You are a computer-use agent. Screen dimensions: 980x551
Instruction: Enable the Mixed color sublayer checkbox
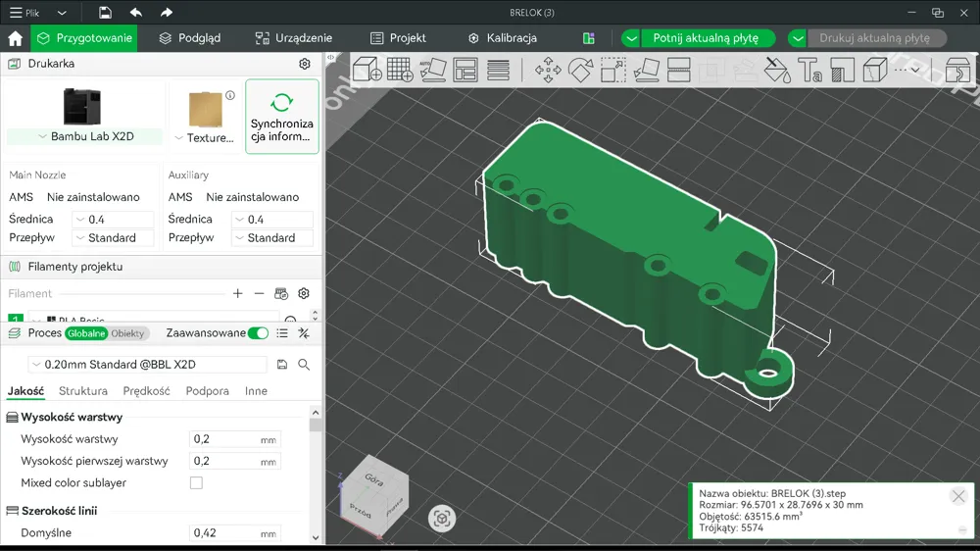(x=196, y=482)
